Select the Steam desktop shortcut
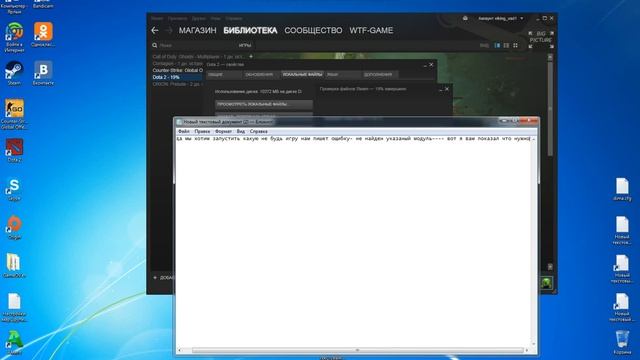The height and width of the screenshot is (360, 640). click(x=14, y=73)
